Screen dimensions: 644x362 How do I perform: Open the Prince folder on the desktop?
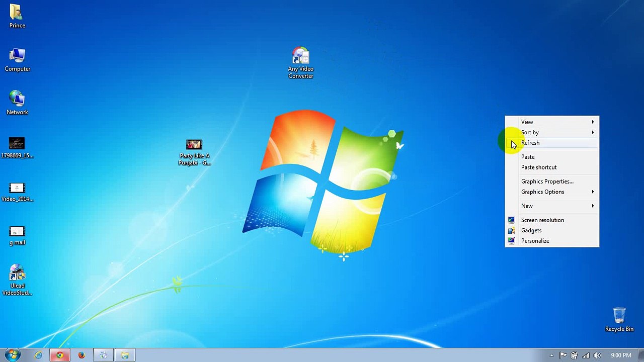tap(17, 16)
